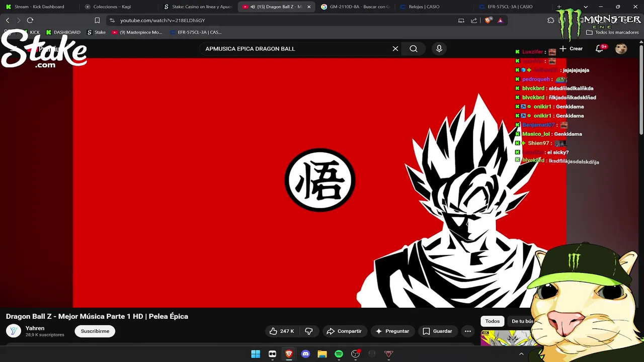Open Task View in the taskbar
This screenshot has height=362, width=644.
[x=272, y=354]
